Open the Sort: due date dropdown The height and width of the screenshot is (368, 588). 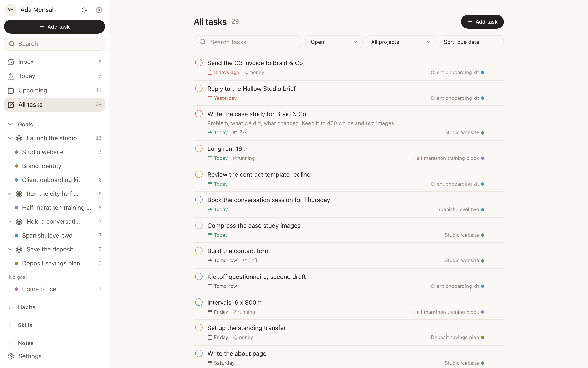click(471, 42)
